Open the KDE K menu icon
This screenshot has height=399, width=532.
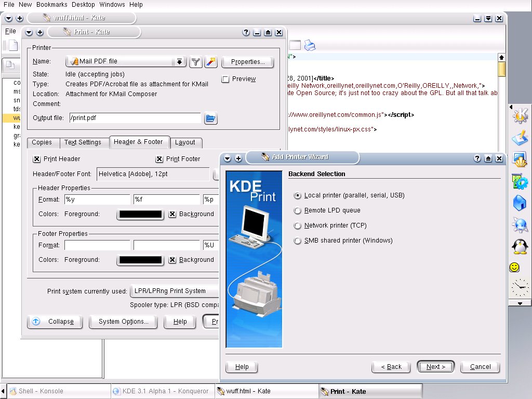click(520, 115)
